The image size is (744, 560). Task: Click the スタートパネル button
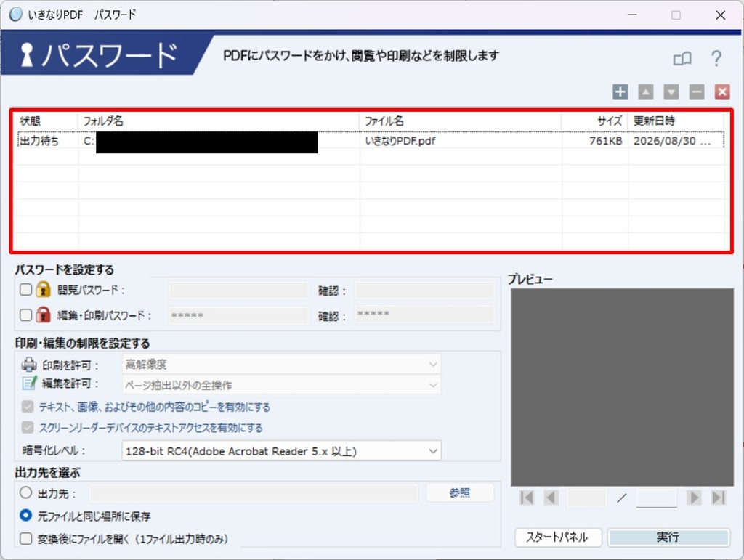pos(558,537)
